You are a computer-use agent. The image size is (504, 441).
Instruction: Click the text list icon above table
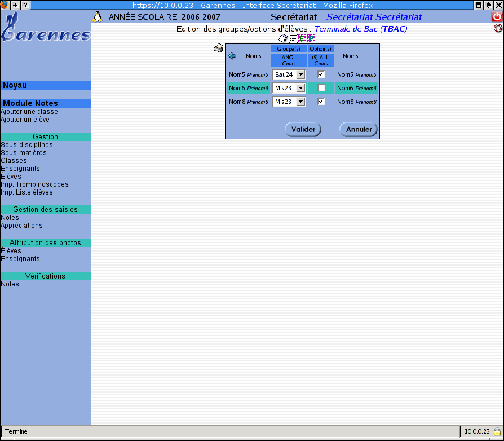point(293,38)
